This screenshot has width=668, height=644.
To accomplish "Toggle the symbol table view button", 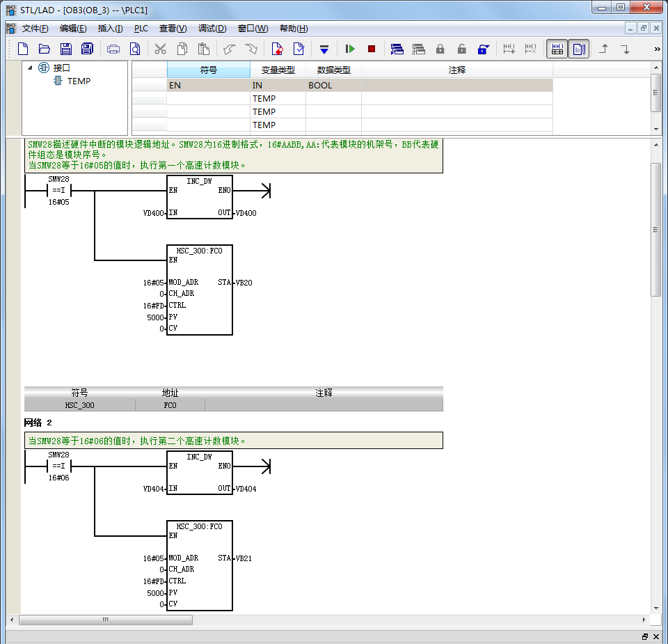I will click(x=557, y=49).
